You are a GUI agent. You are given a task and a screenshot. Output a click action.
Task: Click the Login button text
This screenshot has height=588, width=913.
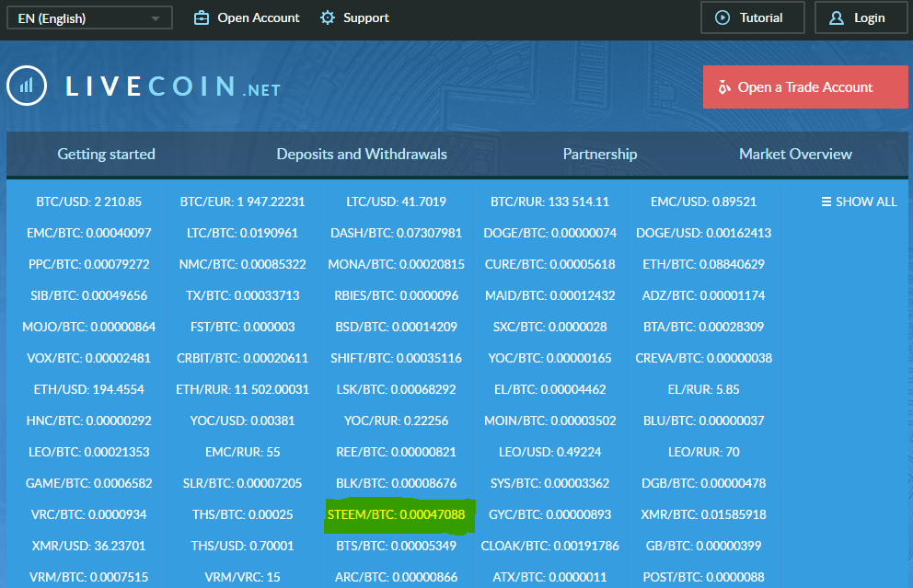[x=870, y=18]
